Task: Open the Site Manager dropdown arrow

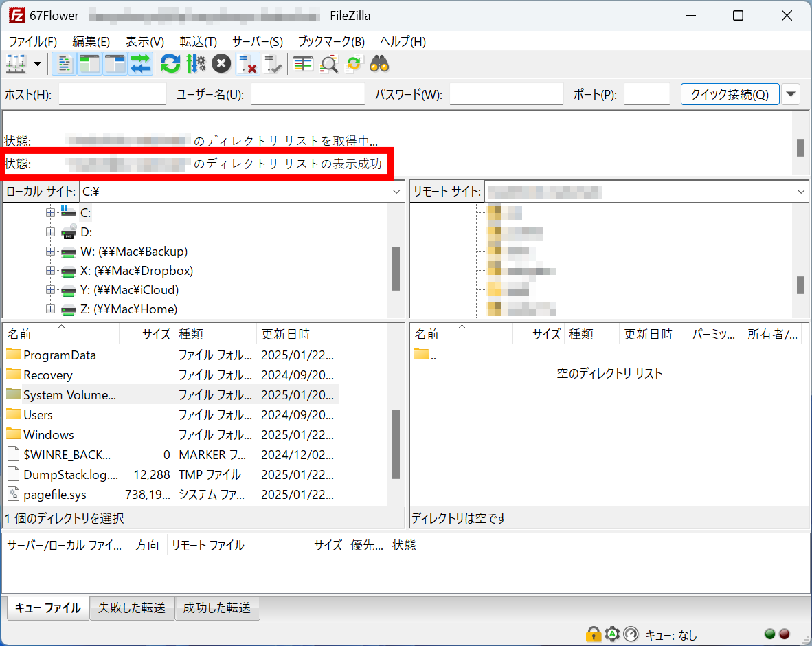Action: [37, 64]
